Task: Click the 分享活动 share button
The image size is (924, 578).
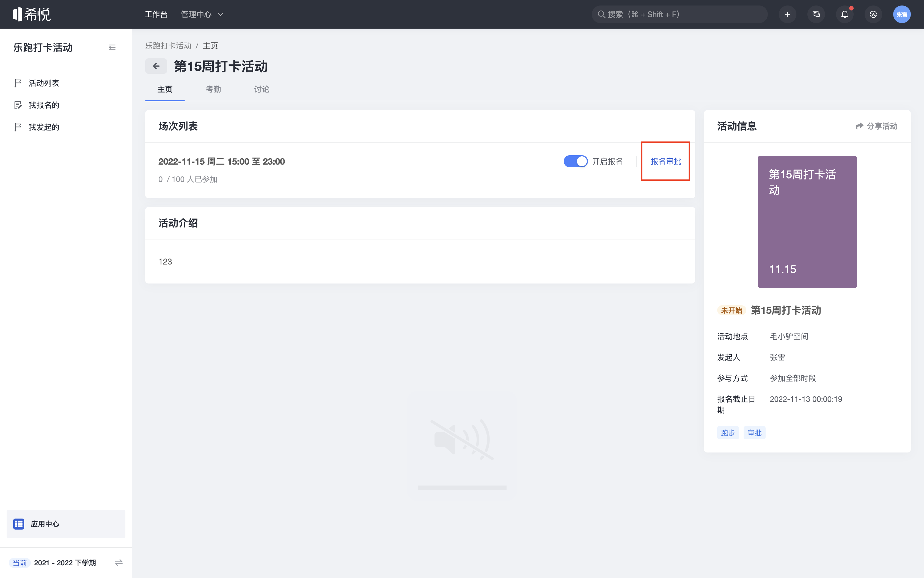Action: click(876, 126)
